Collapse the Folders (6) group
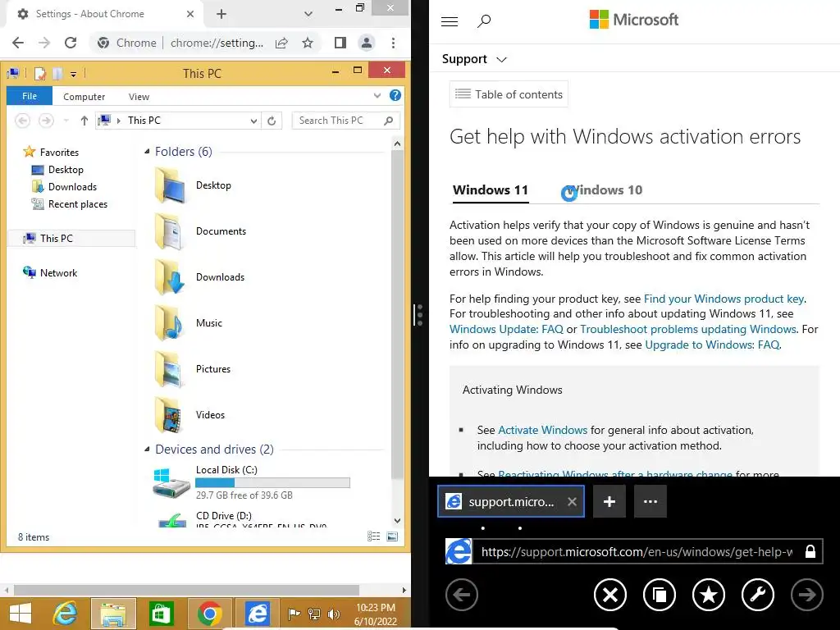This screenshot has height=630, width=840. (x=147, y=152)
